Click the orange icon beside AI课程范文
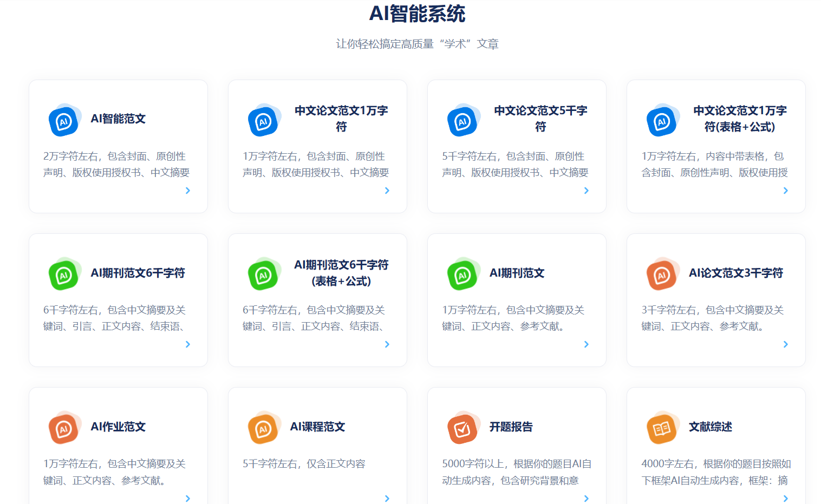Screen dimensions: 821x504 pyautogui.click(x=263, y=428)
